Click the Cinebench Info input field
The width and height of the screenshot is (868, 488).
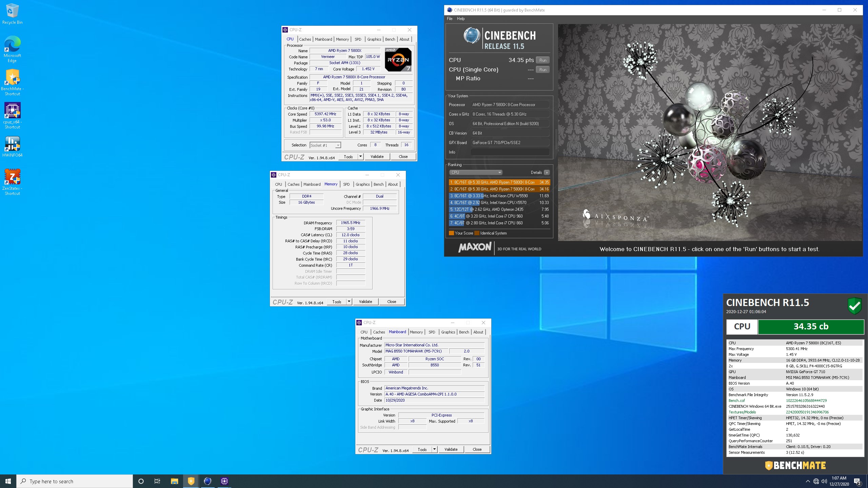point(510,152)
